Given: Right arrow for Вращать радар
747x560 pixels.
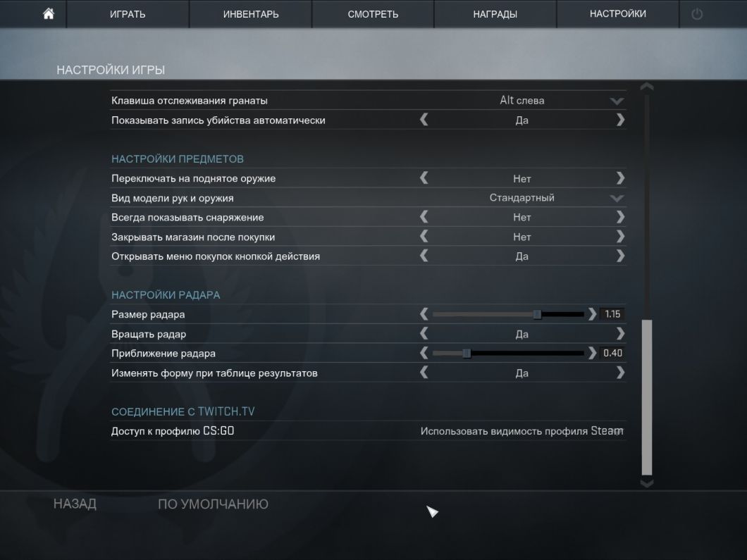Looking at the screenshot, I should 620,333.
